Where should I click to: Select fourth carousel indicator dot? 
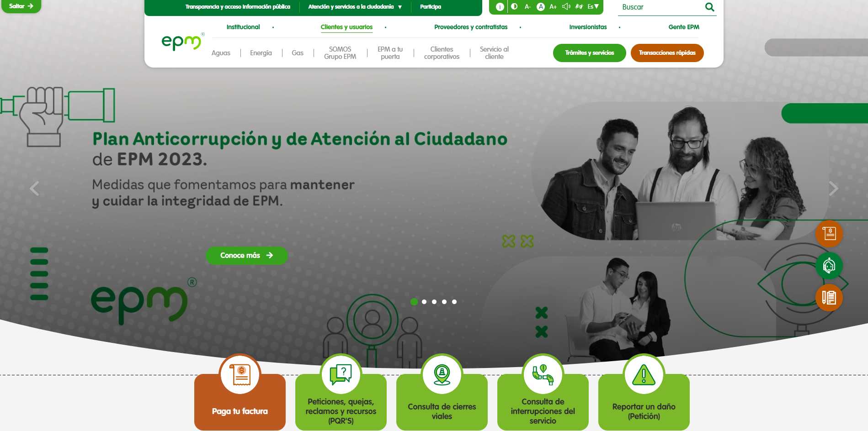click(x=444, y=302)
